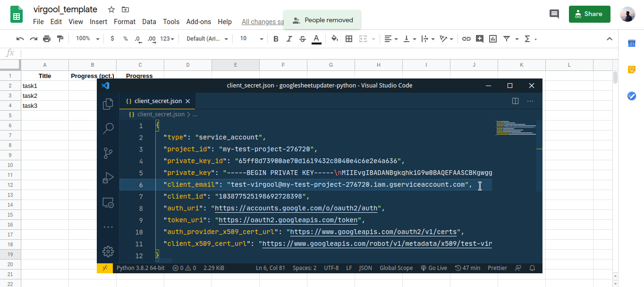The height and width of the screenshot is (287, 644).
Task: Decrease decimal places in Sheets toolbar
Action: pos(138,39)
